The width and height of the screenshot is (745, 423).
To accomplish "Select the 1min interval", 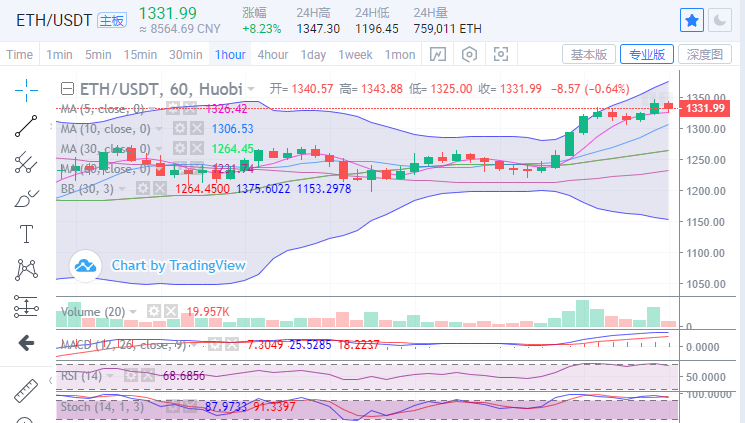I will [x=59, y=55].
